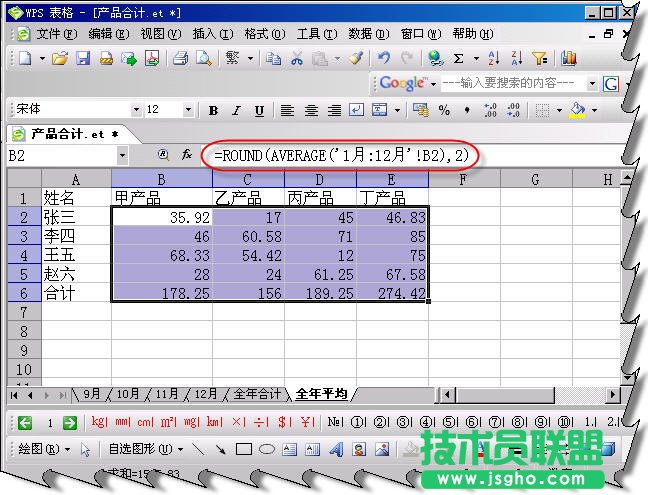The height and width of the screenshot is (495, 648).
Task: Insert the ÷ division symbol
Action: tap(260, 422)
